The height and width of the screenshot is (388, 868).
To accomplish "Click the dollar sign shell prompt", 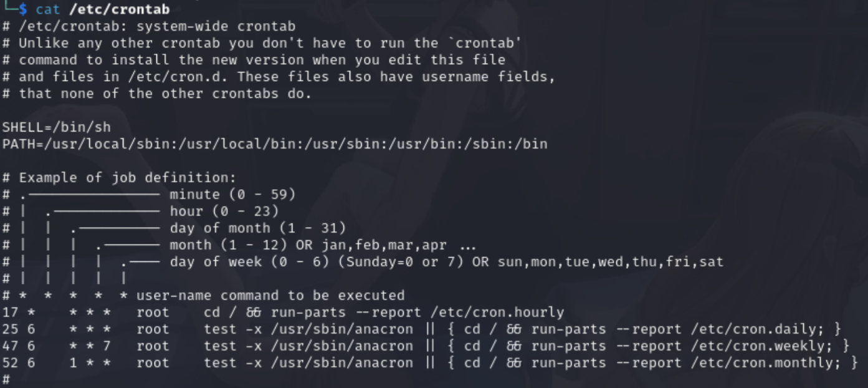I will tap(23, 9).
